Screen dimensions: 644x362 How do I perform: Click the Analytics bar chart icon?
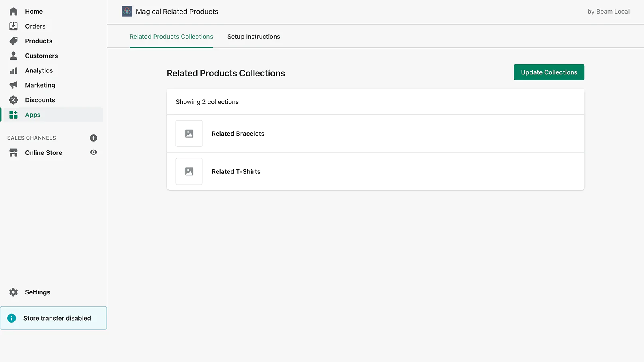13,70
